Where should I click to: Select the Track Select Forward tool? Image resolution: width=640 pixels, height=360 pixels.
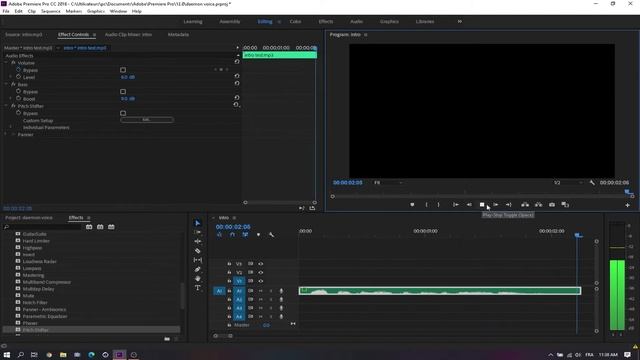(198, 232)
